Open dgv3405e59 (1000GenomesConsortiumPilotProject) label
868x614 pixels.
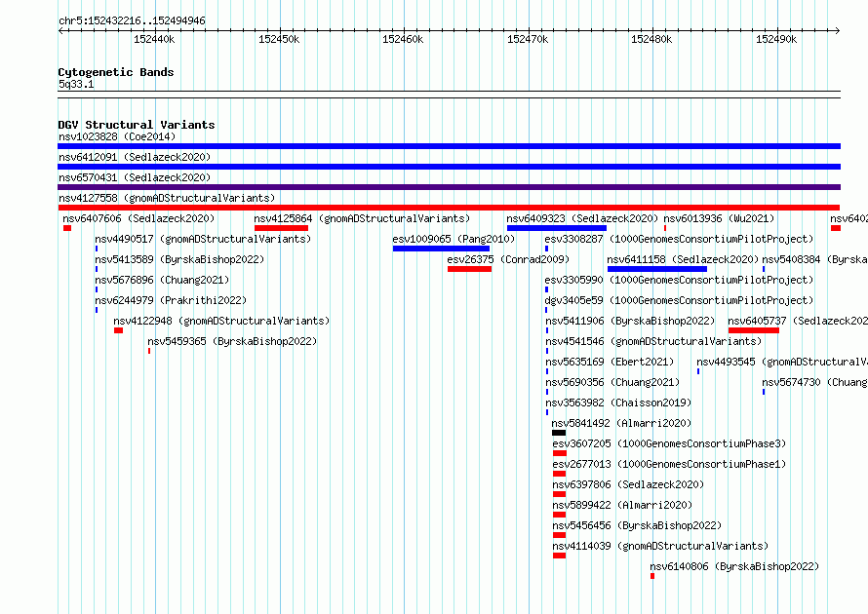679,300
